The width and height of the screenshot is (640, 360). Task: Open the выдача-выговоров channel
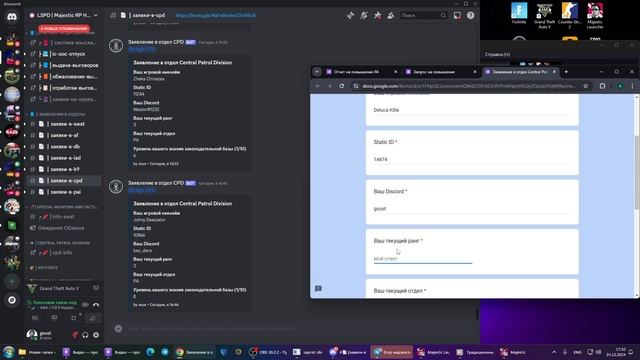[x=64, y=65]
